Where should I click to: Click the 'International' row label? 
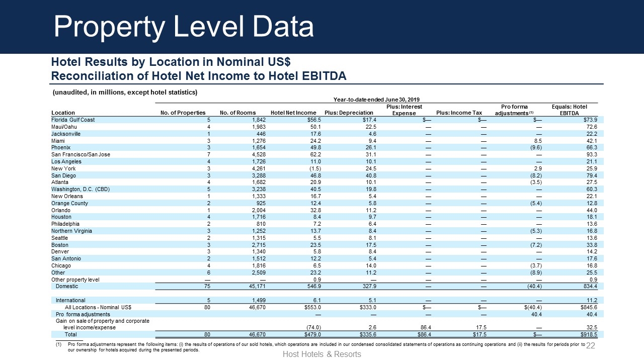point(71,300)
